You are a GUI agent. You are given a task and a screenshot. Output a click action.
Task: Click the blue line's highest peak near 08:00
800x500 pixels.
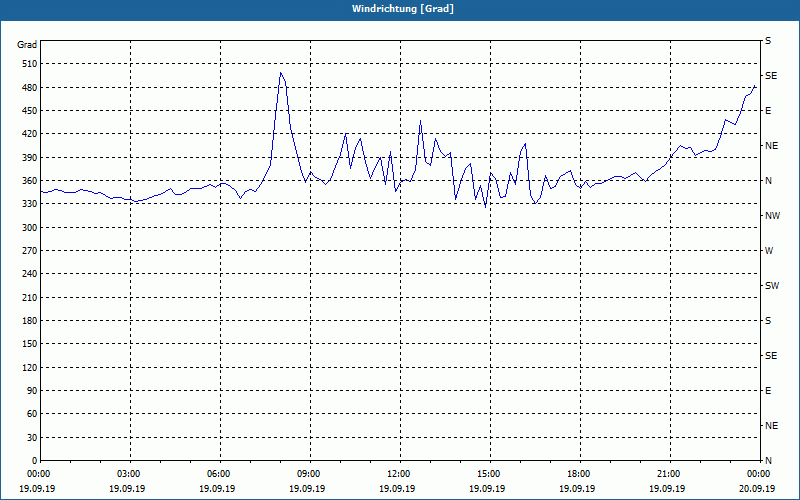click(x=280, y=73)
